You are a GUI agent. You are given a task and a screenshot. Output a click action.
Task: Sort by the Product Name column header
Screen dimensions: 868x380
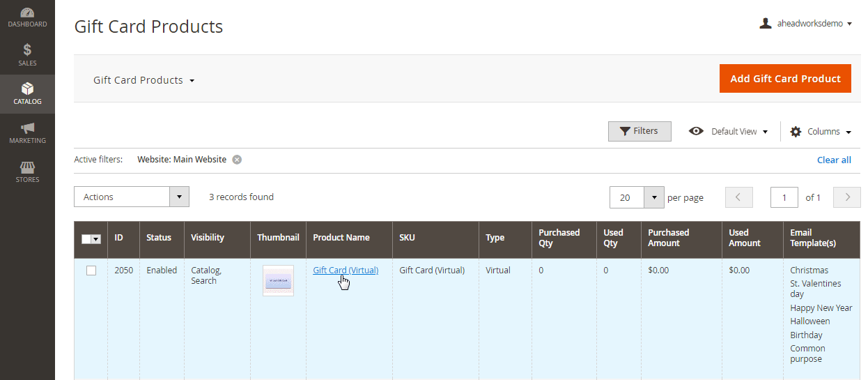coord(349,240)
